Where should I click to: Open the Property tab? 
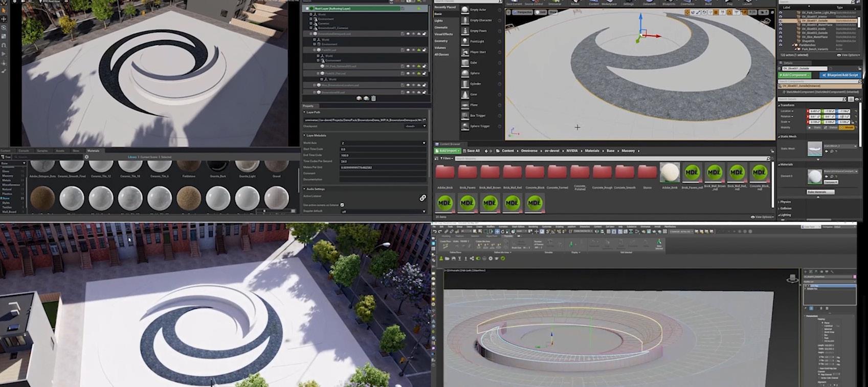click(308, 106)
